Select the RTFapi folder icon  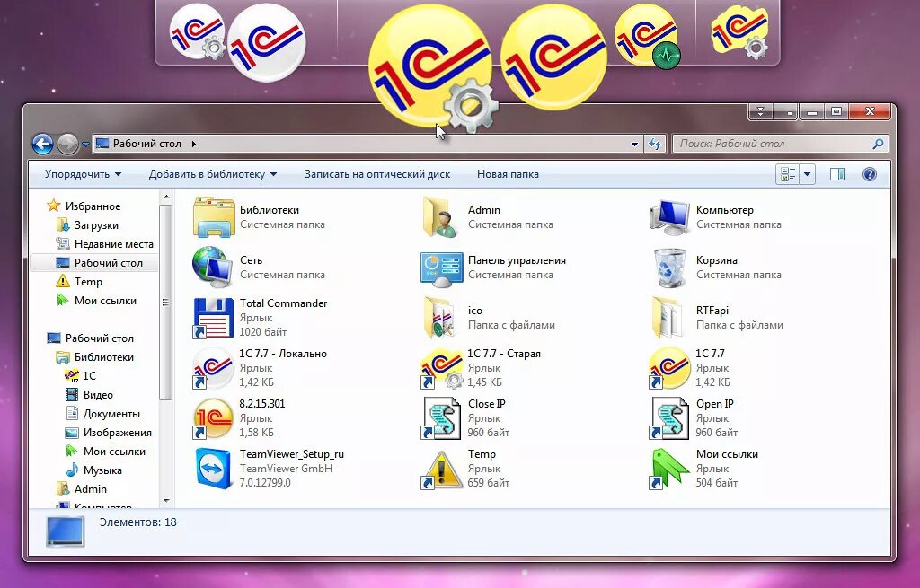click(668, 318)
